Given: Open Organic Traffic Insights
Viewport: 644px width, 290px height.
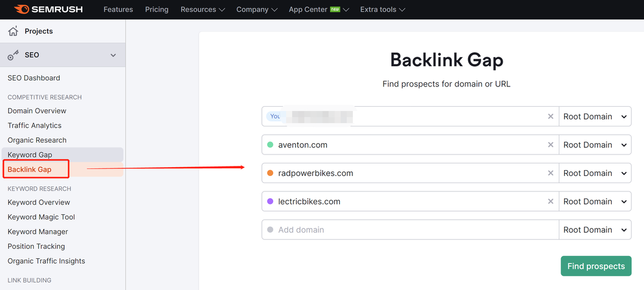Looking at the screenshot, I should 47,261.
